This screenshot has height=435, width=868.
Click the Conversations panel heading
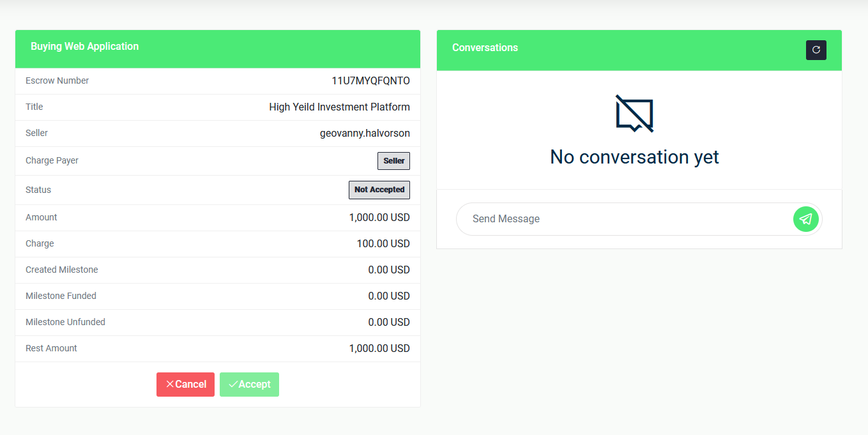pos(485,48)
